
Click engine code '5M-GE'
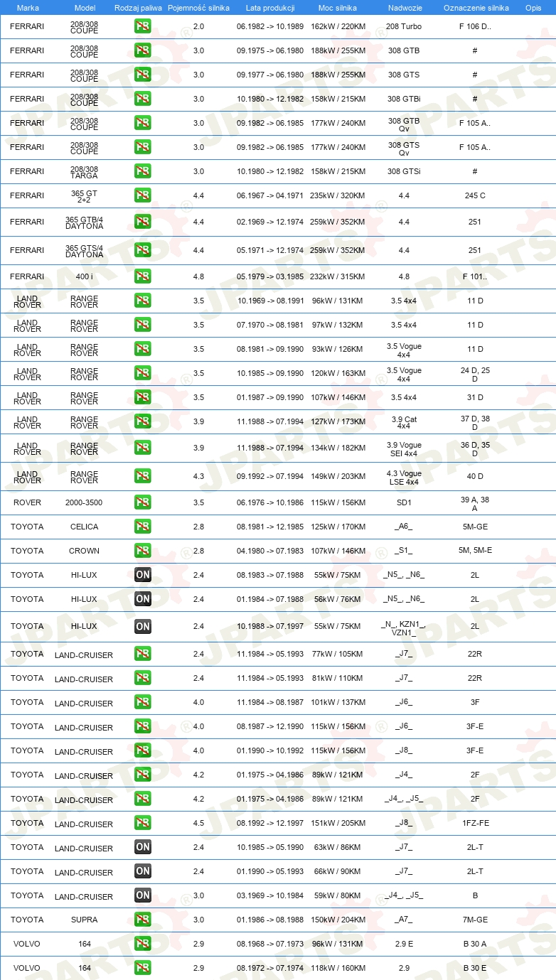pyautogui.click(x=475, y=527)
